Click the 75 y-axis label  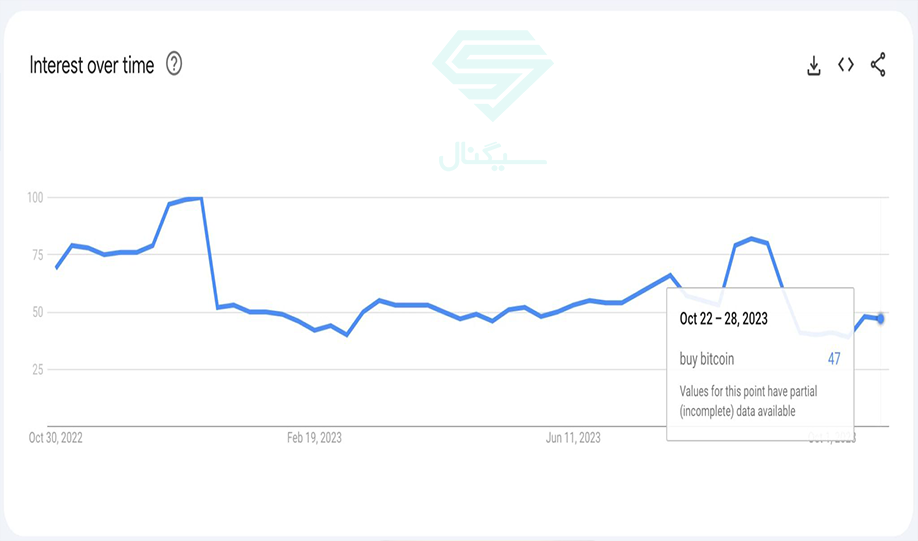point(37,255)
